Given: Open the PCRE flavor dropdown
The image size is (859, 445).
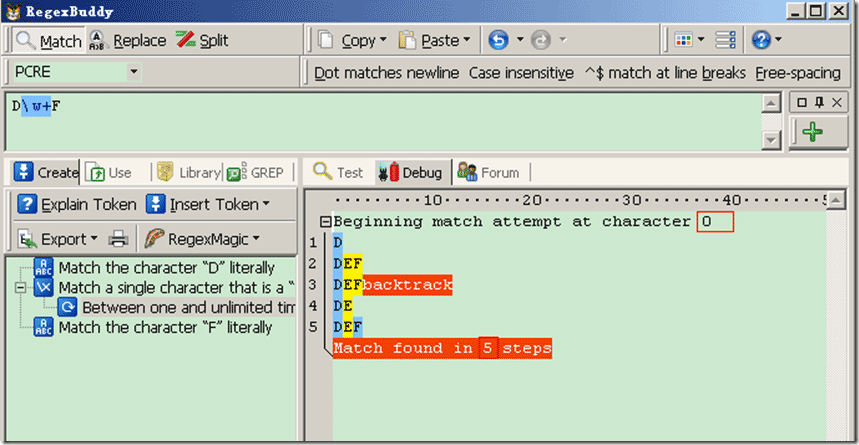Looking at the screenshot, I should (134, 72).
